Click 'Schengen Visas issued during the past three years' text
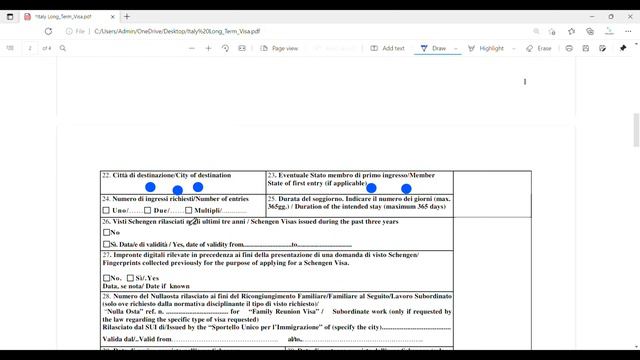Screen dimensions: 640x360 click(324, 222)
